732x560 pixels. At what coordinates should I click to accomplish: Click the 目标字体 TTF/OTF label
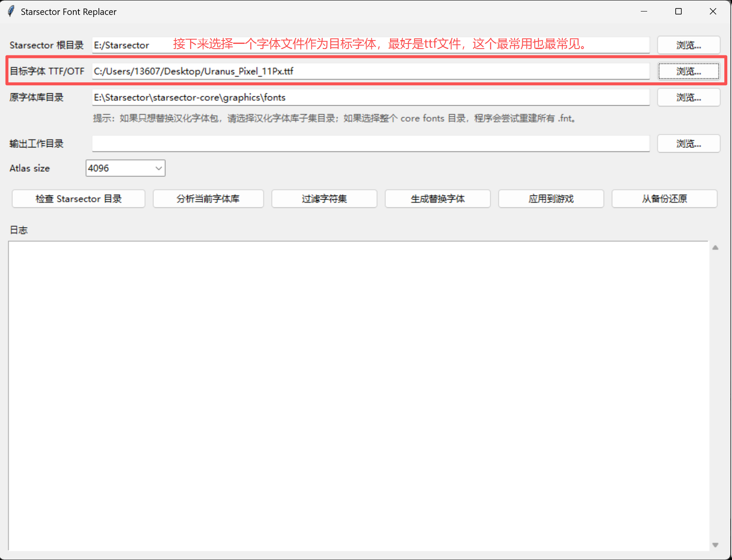pyautogui.click(x=47, y=71)
